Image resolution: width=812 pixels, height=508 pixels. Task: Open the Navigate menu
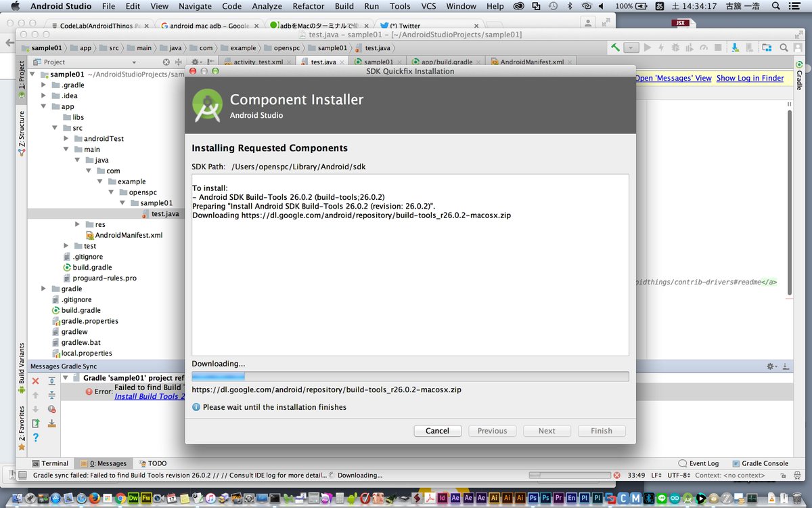click(x=195, y=6)
